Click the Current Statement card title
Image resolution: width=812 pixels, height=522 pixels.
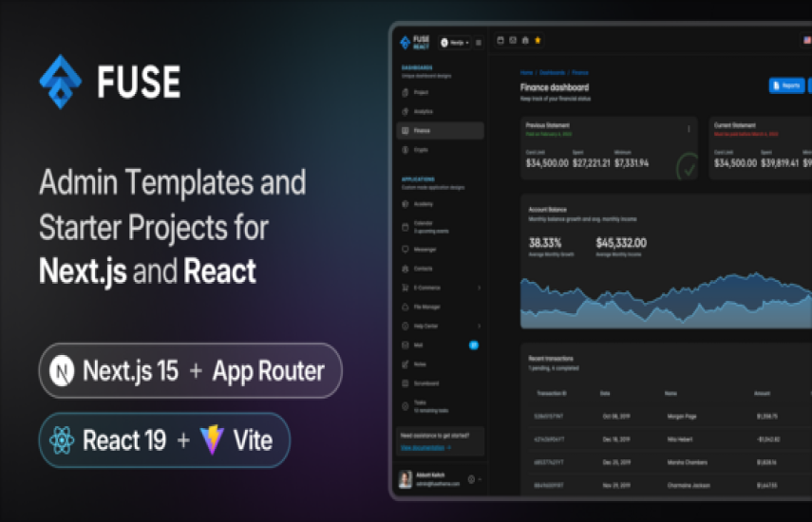click(x=734, y=125)
